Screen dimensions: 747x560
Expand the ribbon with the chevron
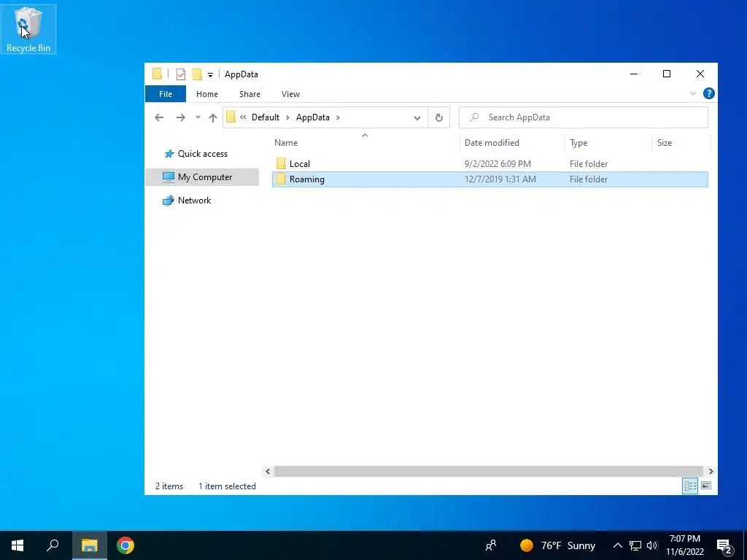click(x=693, y=94)
